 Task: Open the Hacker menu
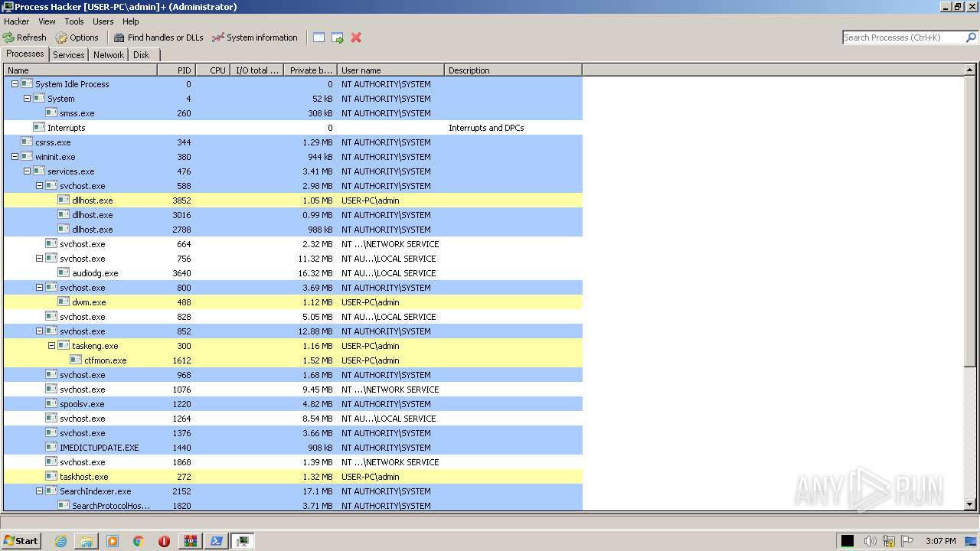pos(17,21)
